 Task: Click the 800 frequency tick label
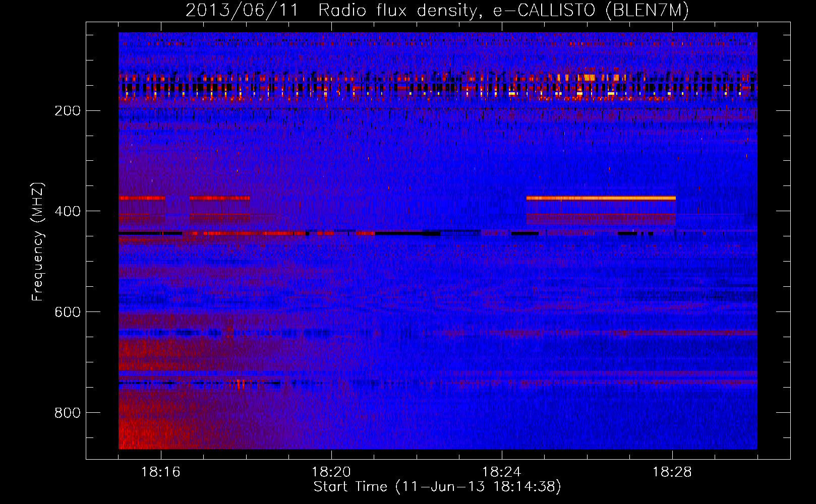pos(68,413)
